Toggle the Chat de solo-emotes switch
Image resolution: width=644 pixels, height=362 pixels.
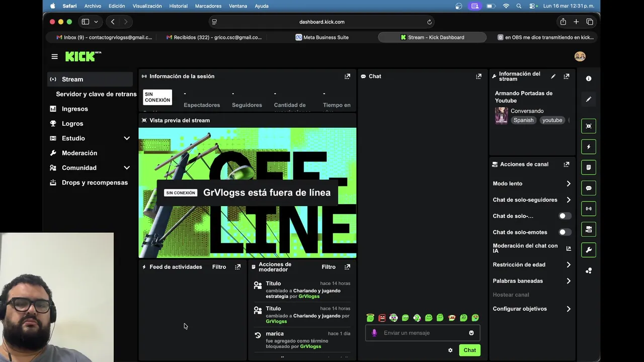565,232
